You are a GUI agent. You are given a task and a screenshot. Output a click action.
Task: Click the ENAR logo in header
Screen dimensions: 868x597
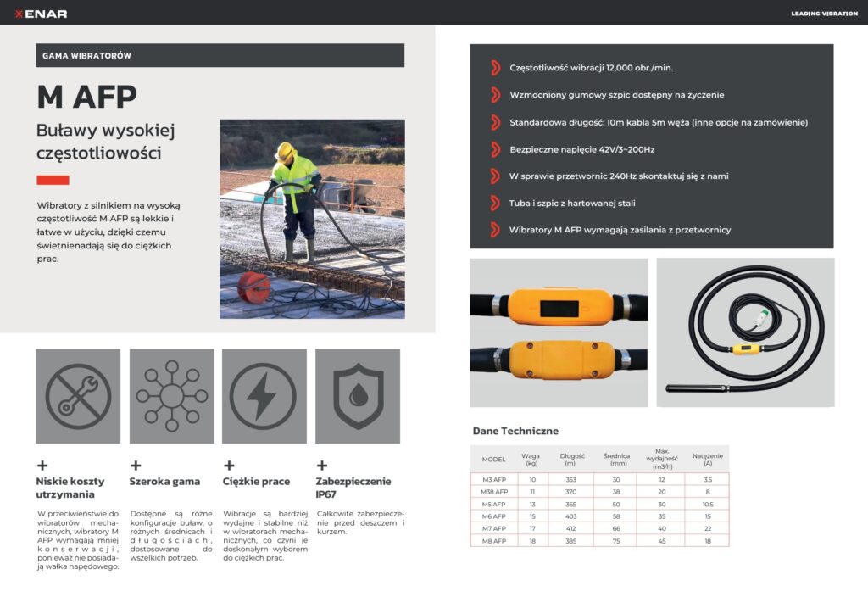41,13
